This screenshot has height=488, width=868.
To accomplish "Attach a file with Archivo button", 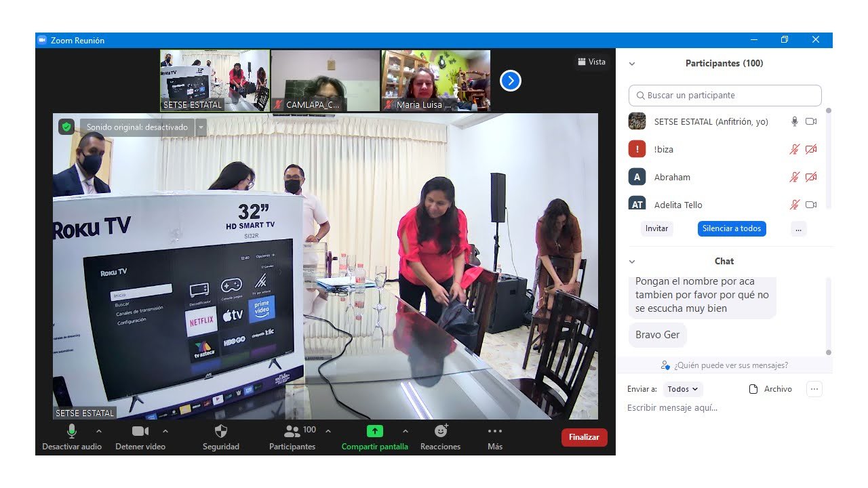I will click(x=770, y=389).
